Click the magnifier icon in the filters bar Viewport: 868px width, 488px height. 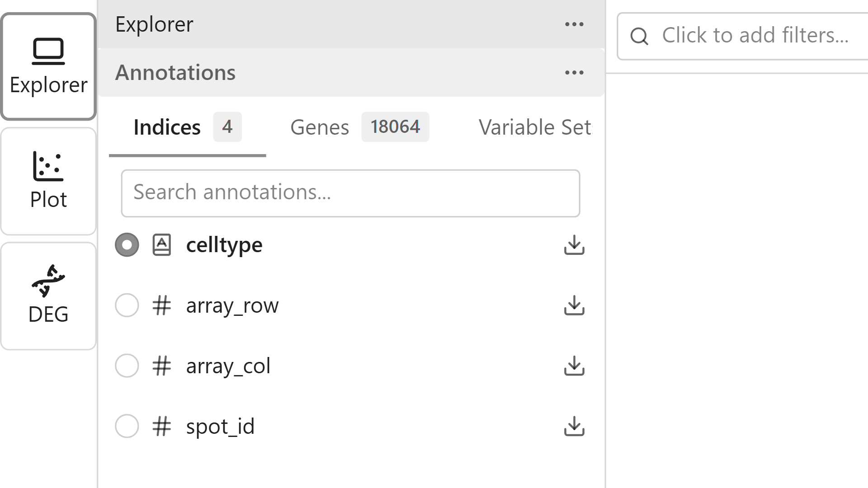[639, 36]
